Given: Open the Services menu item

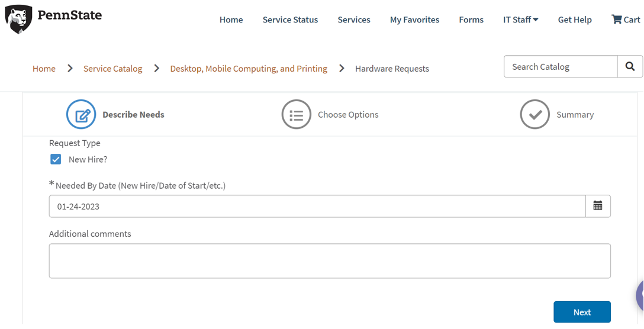Looking at the screenshot, I should pyautogui.click(x=354, y=20).
